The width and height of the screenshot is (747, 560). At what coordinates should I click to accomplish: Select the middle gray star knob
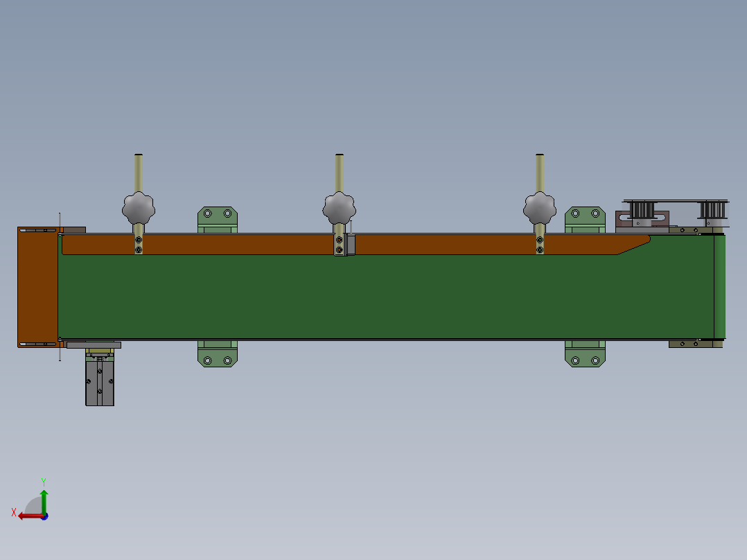pos(340,209)
